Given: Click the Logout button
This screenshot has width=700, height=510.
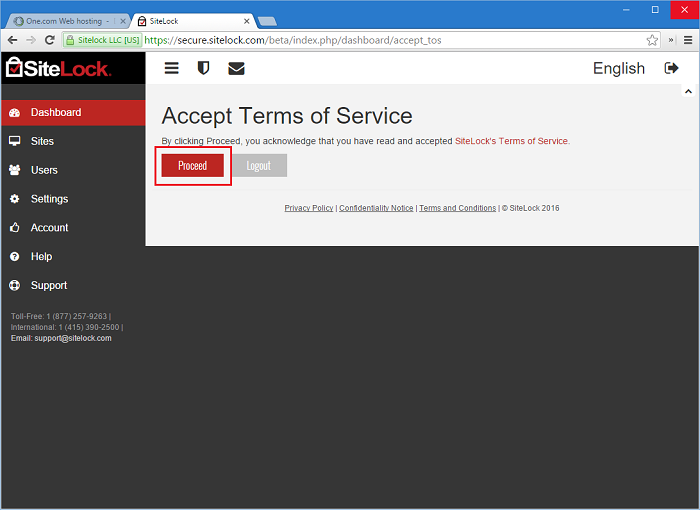Looking at the screenshot, I should point(259,166).
